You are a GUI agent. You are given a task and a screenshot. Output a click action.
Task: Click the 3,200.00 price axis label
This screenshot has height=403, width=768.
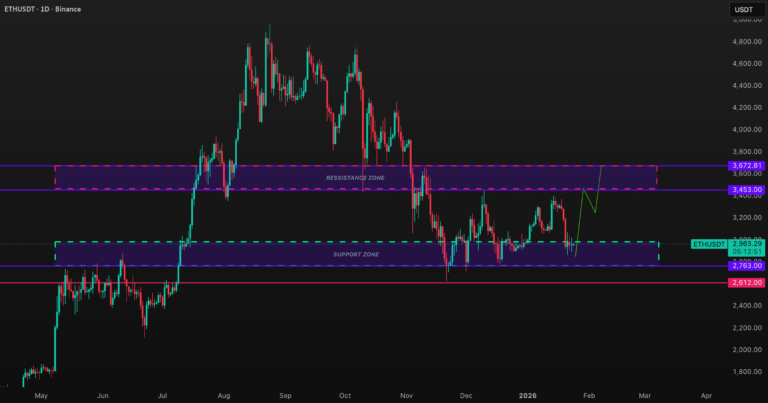click(x=747, y=218)
